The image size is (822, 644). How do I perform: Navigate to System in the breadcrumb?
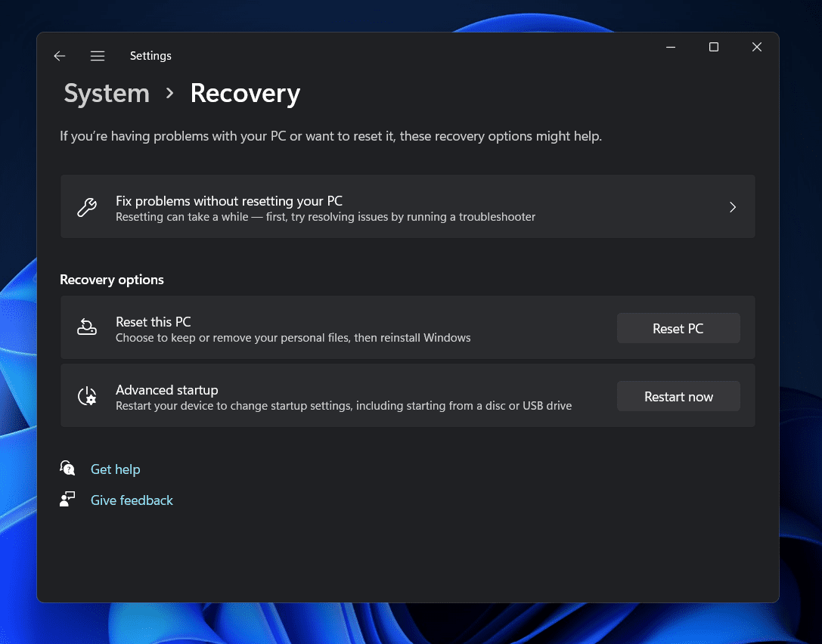[x=107, y=94]
